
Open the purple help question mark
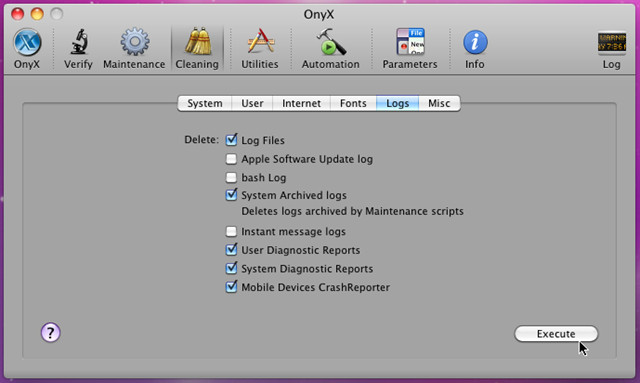coord(51,333)
